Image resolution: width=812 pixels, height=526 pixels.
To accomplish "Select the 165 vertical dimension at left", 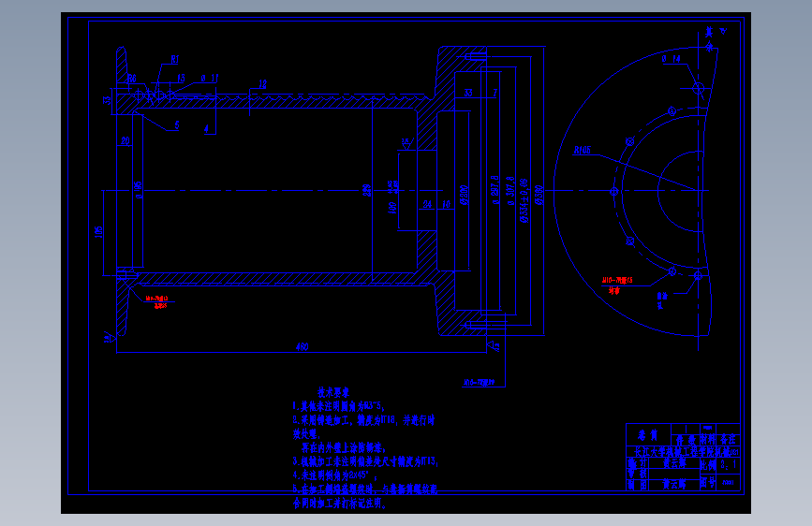I will click(99, 232).
